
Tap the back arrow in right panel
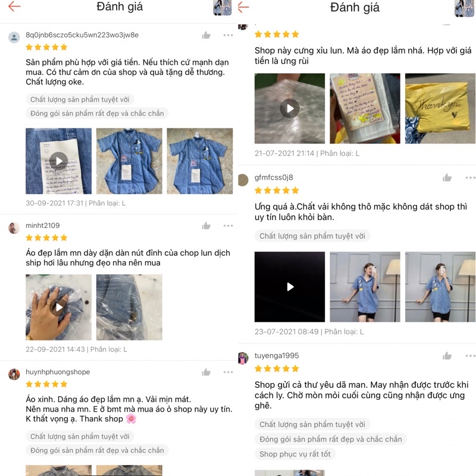tap(243, 7)
